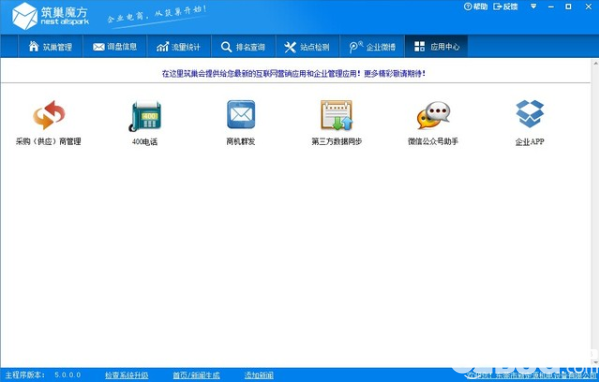This screenshot has height=383, width=599.
Task: Click the 企业APP label text
Action: 529,142
